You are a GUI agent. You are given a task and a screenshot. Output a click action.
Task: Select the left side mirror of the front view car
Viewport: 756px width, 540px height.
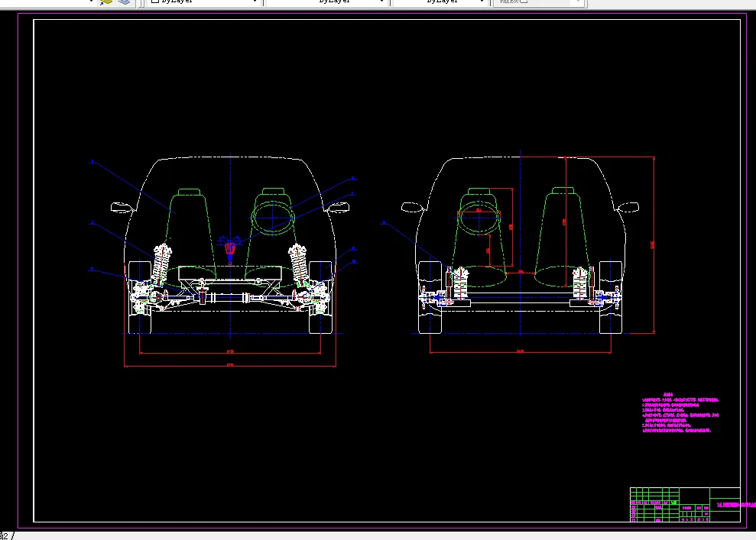click(122, 208)
